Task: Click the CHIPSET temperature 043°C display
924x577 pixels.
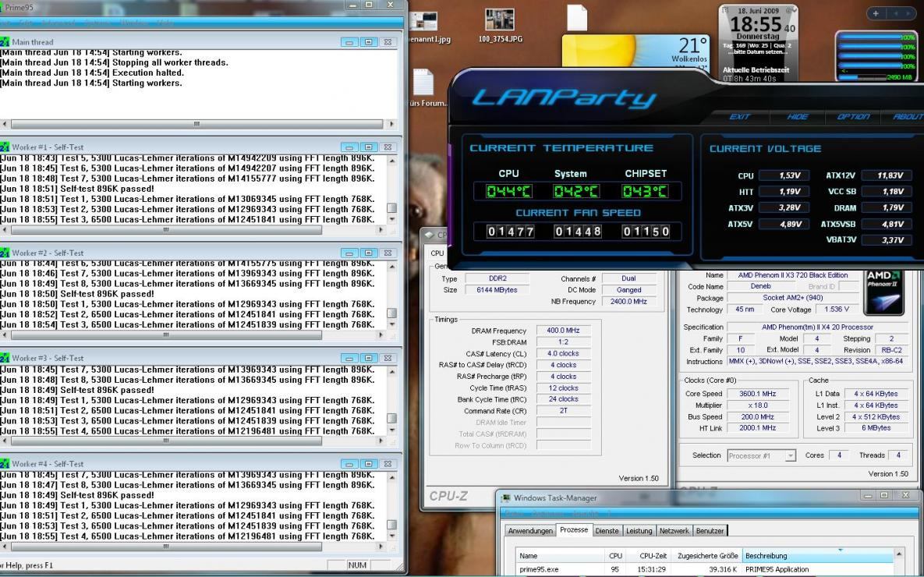Action: pyautogui.click(x=645, y=192)
